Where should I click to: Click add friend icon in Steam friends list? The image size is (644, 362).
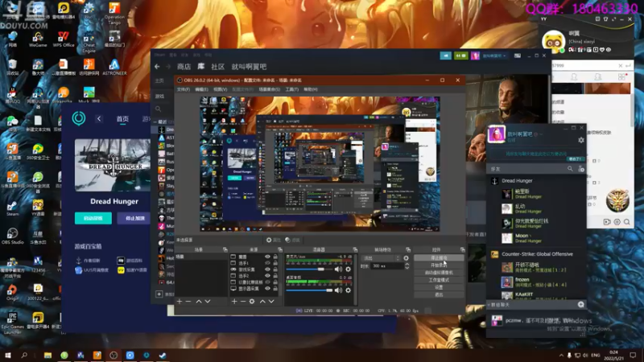[580, 169]
